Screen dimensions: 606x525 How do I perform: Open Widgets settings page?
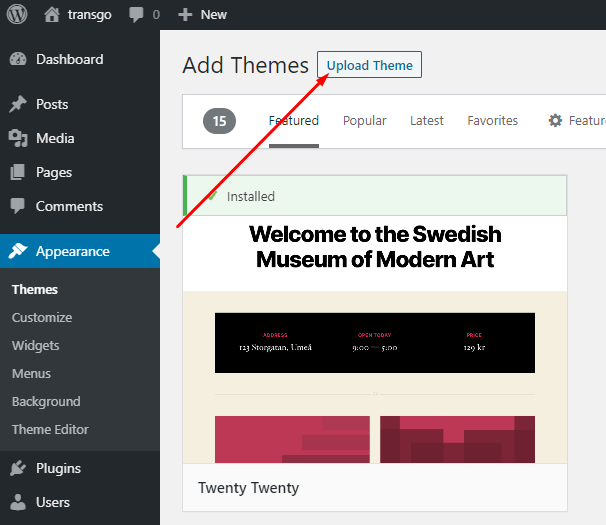(36, 345)
